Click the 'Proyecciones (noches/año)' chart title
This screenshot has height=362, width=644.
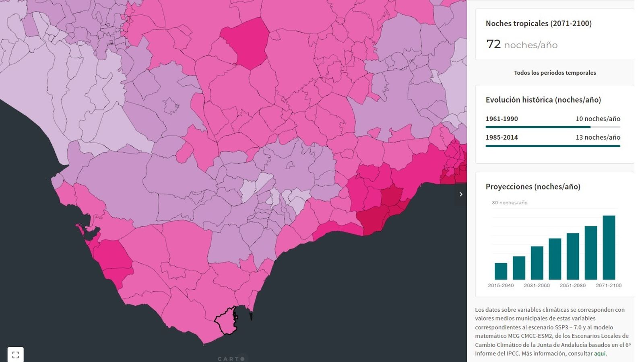click(x=533, y=187)
